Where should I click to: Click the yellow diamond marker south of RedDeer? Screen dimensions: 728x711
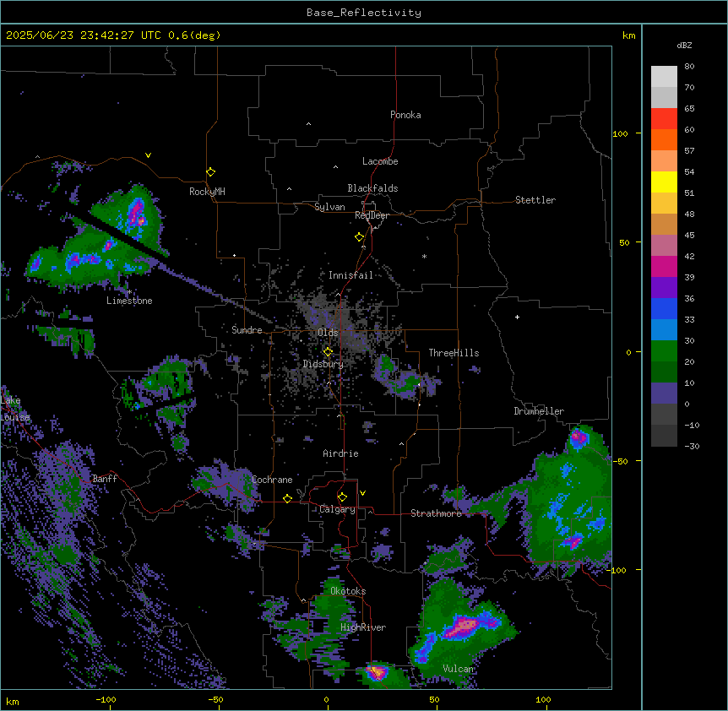[359, 237]
